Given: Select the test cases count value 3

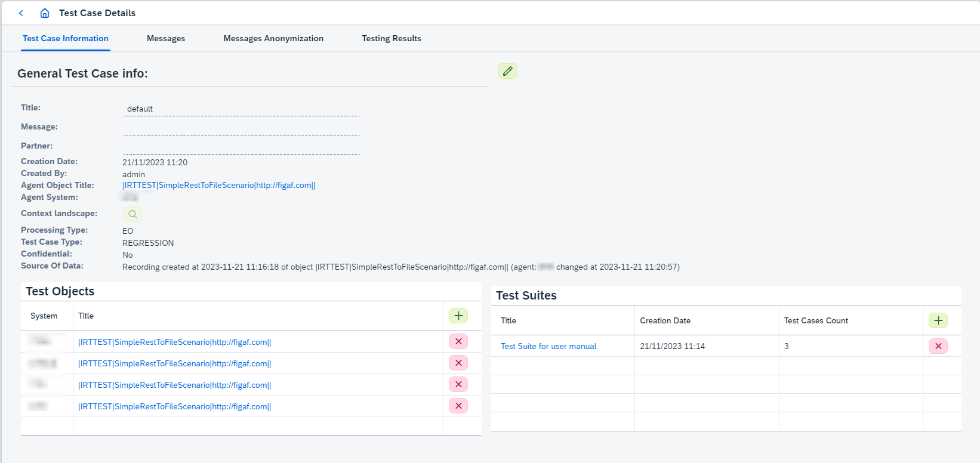Looking at the screenshot, I should pos(787,346).
